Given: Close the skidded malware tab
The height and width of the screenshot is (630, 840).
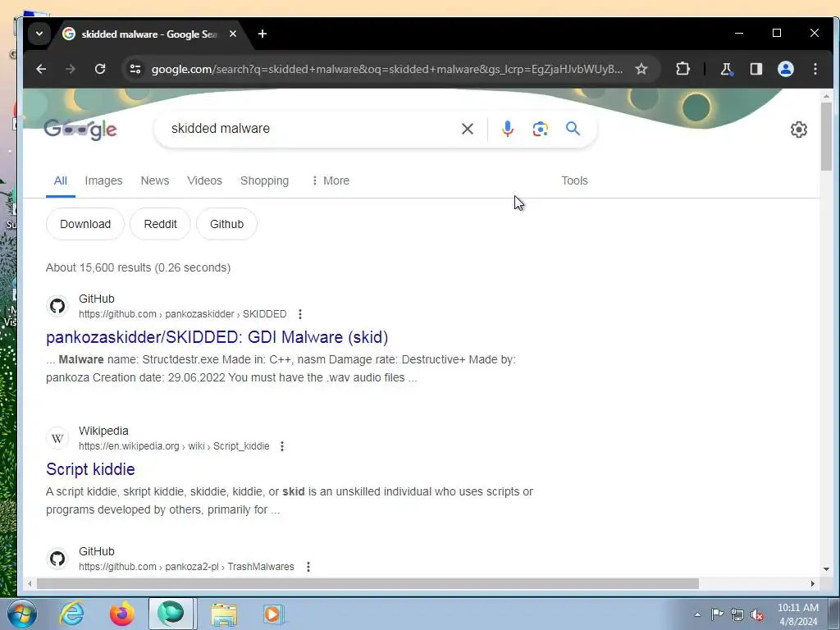Looking at the screenshot, I should pyautogui.click(x=232, y=34).
